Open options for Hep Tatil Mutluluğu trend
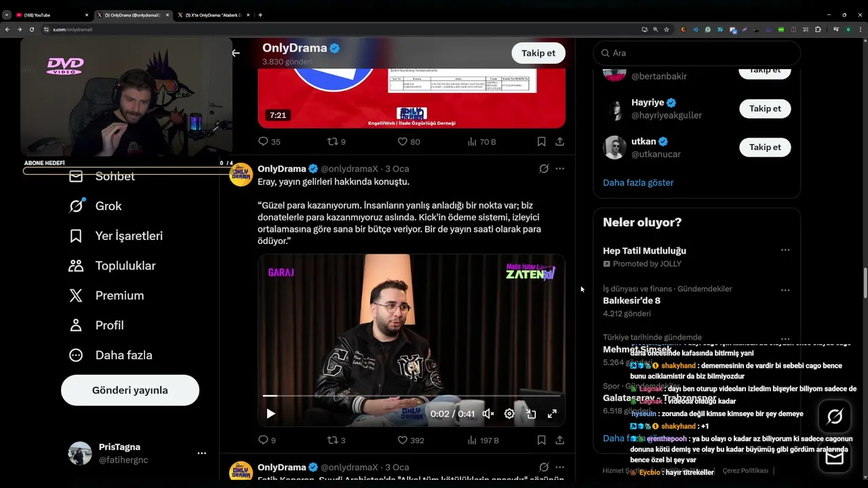868x488 pixels. pos(785,250)
